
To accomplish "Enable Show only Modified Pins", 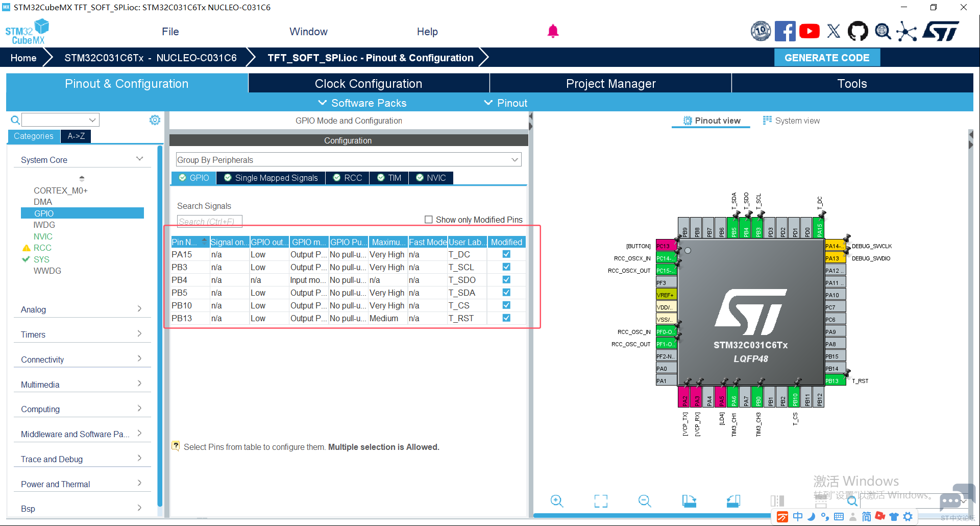I will pyautogui.click(x=429, y=220).
